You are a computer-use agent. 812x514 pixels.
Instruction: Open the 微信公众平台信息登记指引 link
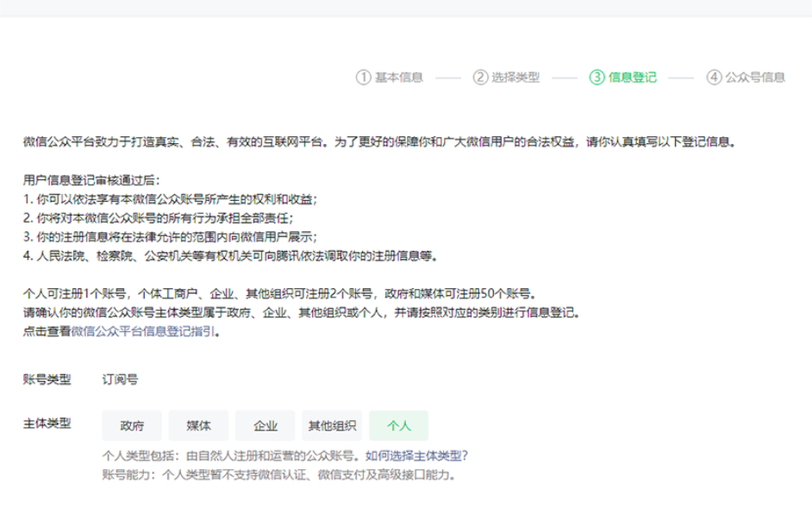click(144, 330)
